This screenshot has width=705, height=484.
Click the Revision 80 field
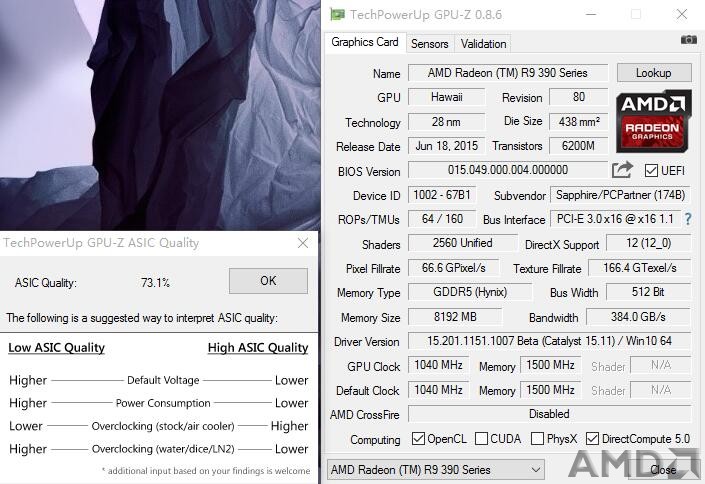[578, 97]
